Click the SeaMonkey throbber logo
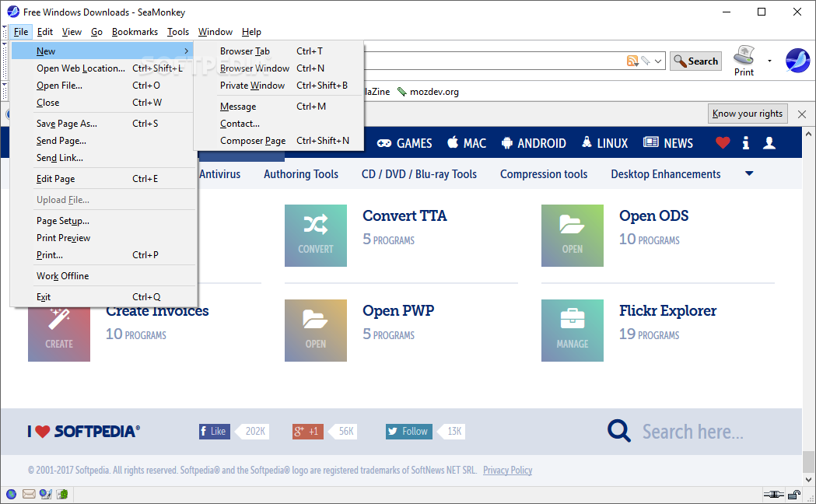Viewport: 816px width, 504px height. coord(798,61)
